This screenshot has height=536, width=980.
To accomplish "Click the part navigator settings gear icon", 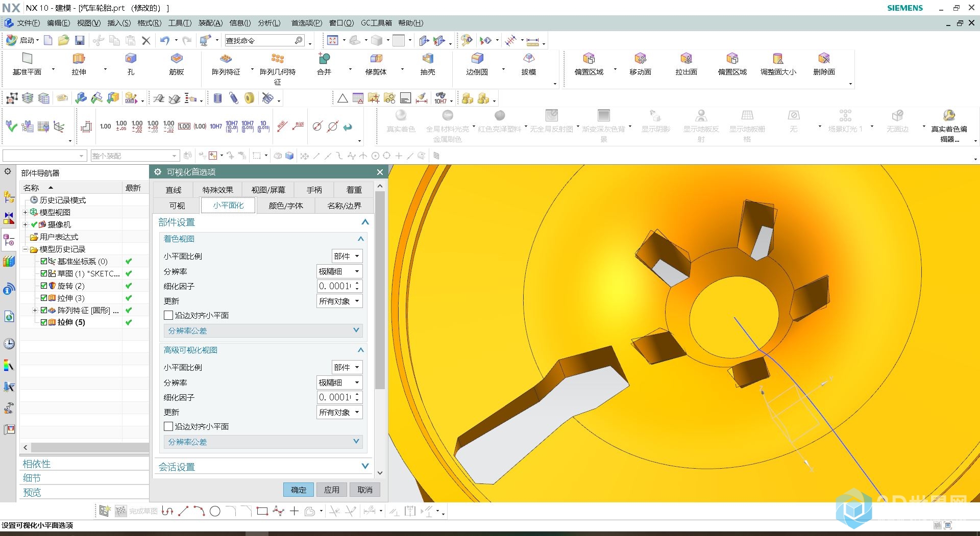I will [x=8, y=172].
